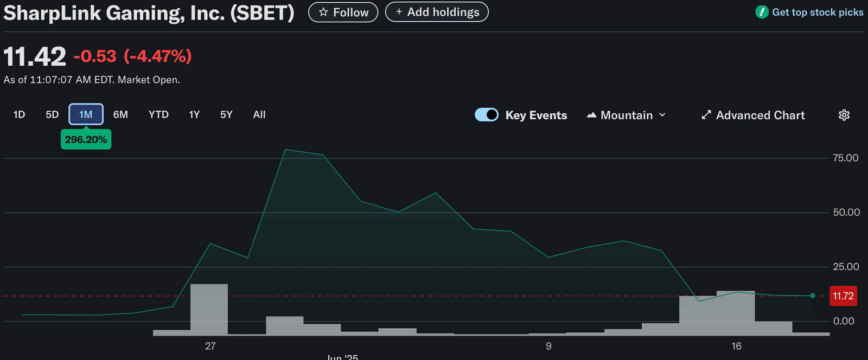Select the 1D time range

click(19, 114)
